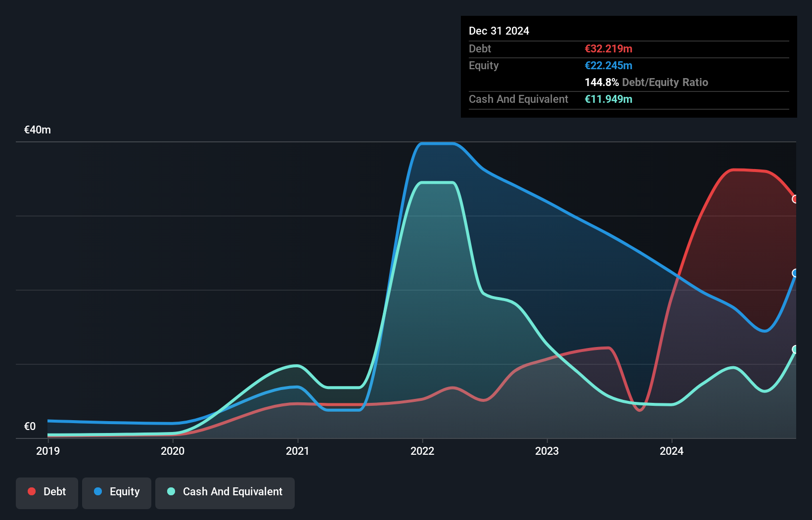Click the €32.219m Debt value in tooltip
812x520 pixels.
tap(608, 48)
